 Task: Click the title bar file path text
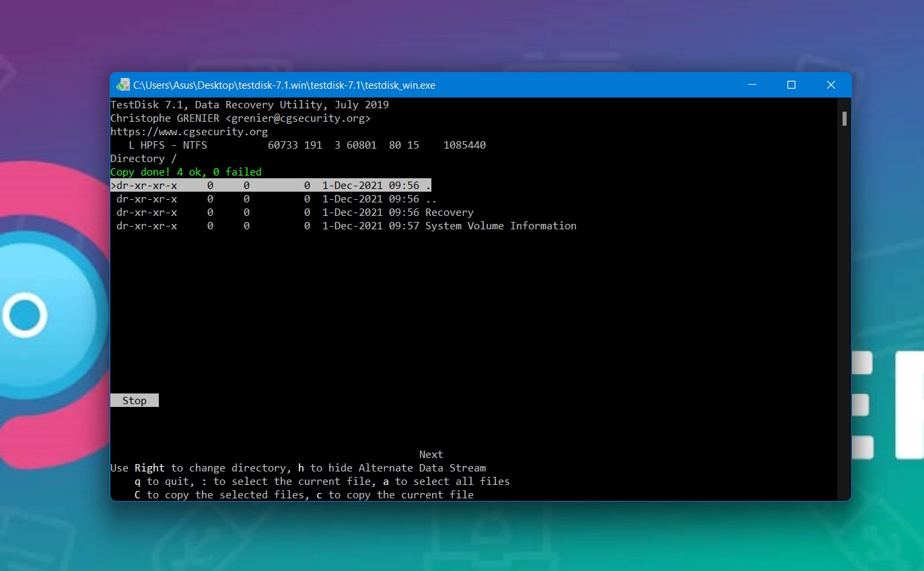(284, 85)
